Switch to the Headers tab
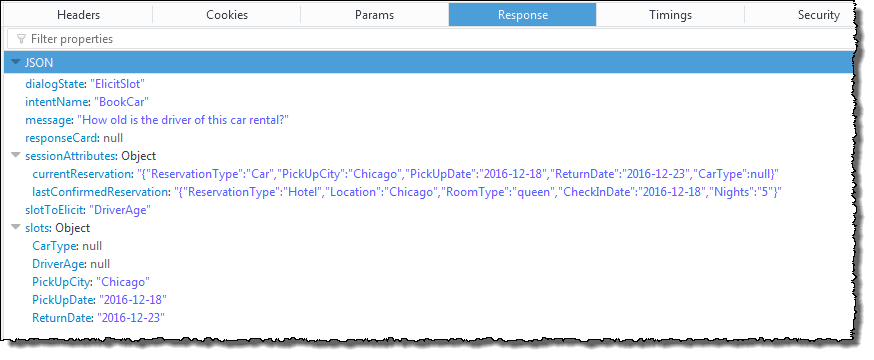This screenshot has height=360, width=874. [x=79, y=15]
